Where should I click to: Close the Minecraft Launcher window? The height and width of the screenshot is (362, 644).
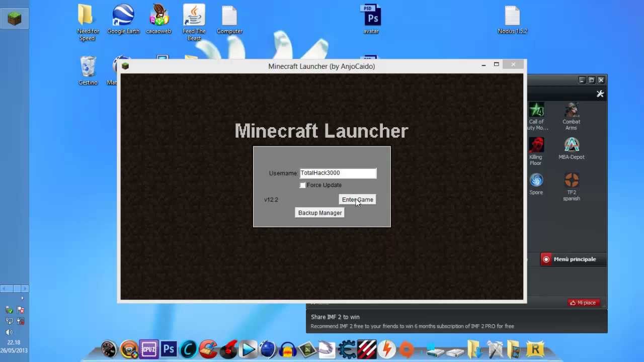[513, 64]
